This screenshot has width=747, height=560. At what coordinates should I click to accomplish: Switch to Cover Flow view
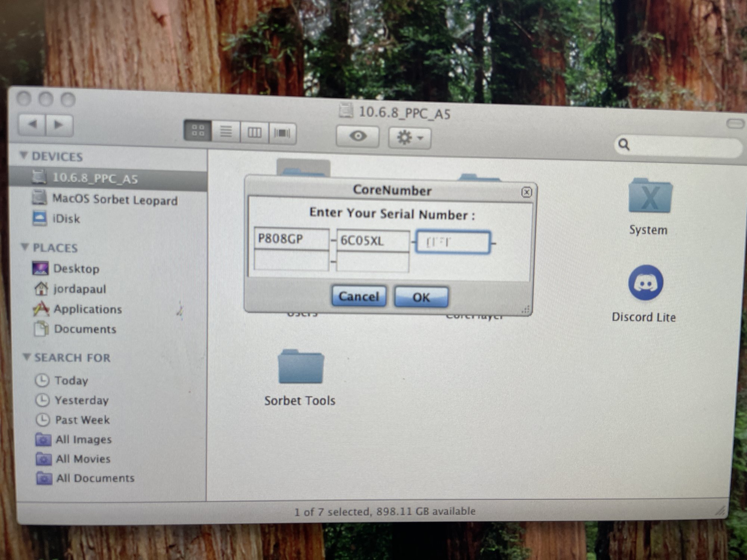click(282, 133)
